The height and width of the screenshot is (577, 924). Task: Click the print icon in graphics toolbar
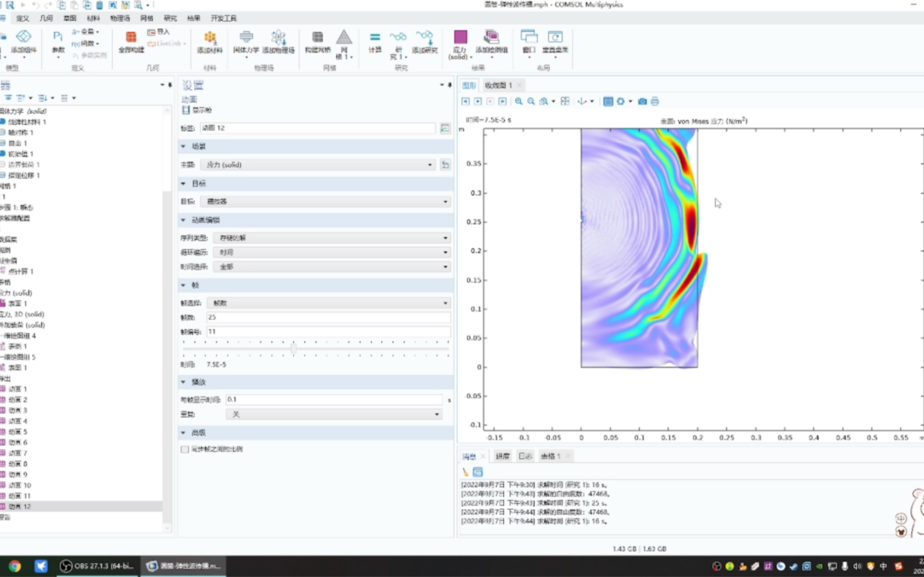click(655, 102)
